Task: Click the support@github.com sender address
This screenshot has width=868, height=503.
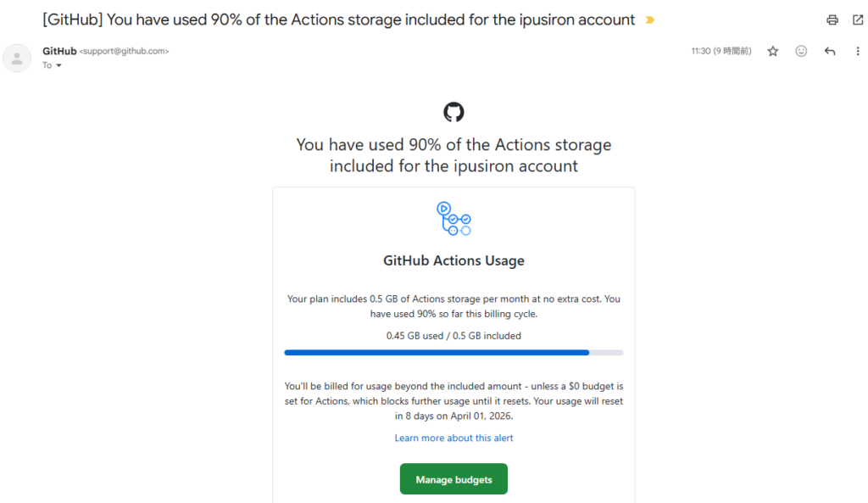Action: 124,52
